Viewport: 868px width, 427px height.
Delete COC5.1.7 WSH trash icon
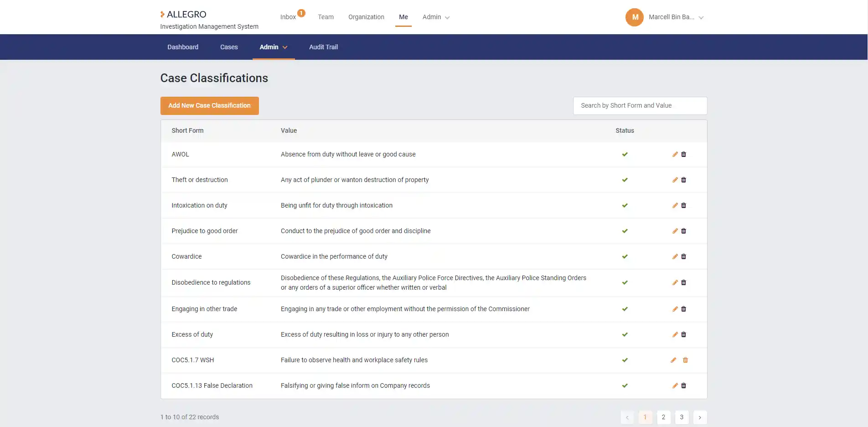click(x=685, y=360)
